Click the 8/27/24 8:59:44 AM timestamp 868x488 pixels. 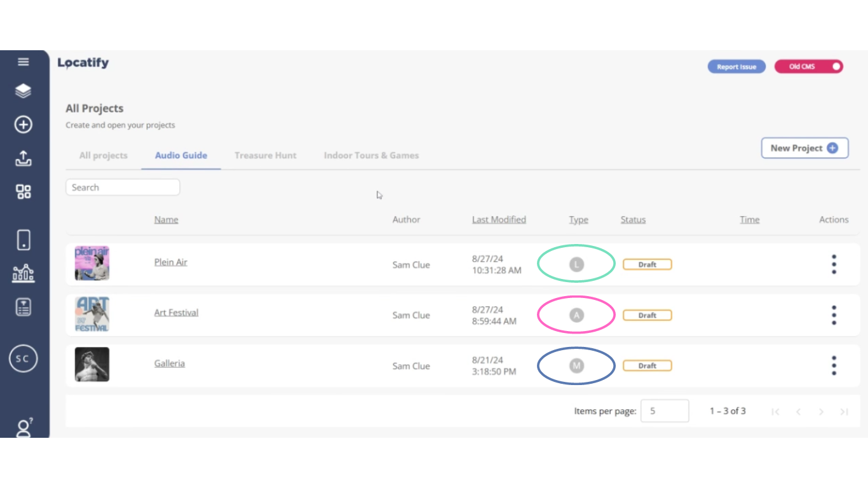(494, 315)
